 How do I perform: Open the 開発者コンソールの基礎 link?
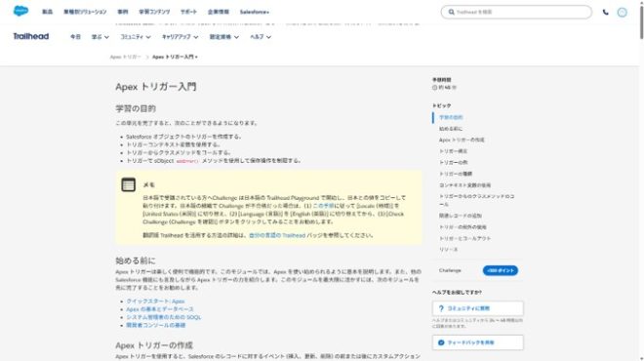156,325
